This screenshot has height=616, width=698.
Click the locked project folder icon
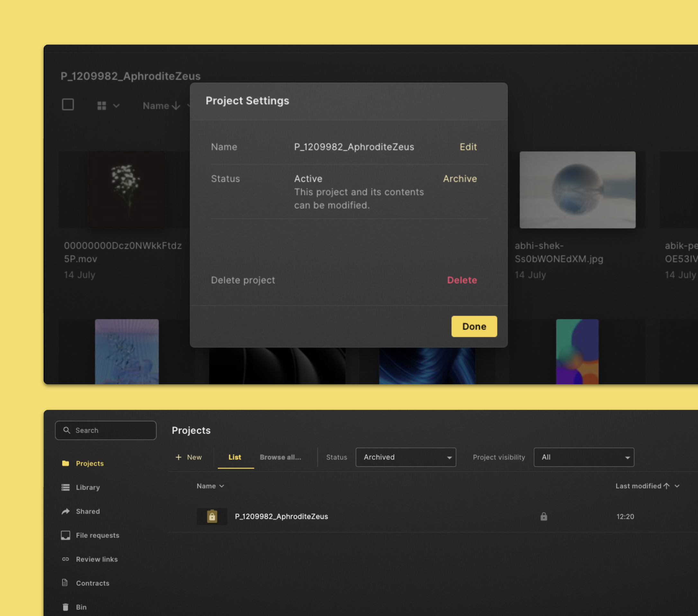pyautogui.click(x=212, y=516)
